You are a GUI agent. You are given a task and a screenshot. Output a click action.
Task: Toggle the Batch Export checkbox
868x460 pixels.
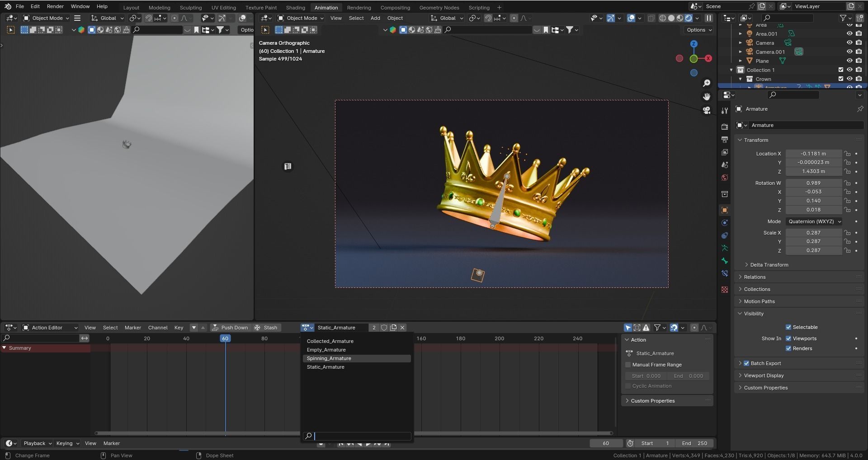click(746, 363)
